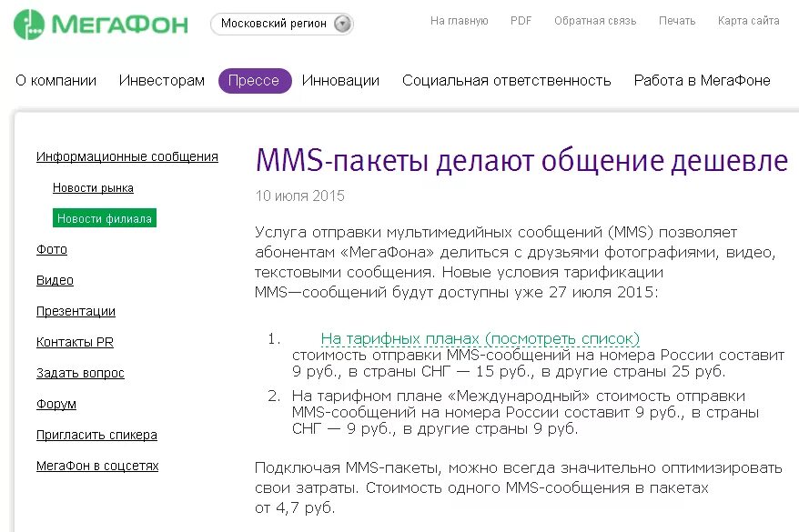The image size is (799, 532).
Task: Click the article title MMS-пакеты делают общение дешевле
Action: (x=521, y=160)
